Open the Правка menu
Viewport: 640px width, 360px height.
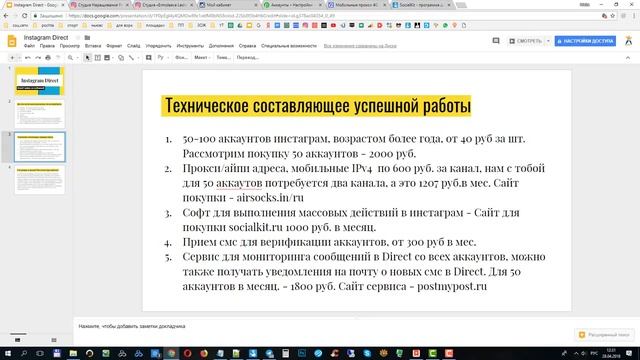click(47, 46)
